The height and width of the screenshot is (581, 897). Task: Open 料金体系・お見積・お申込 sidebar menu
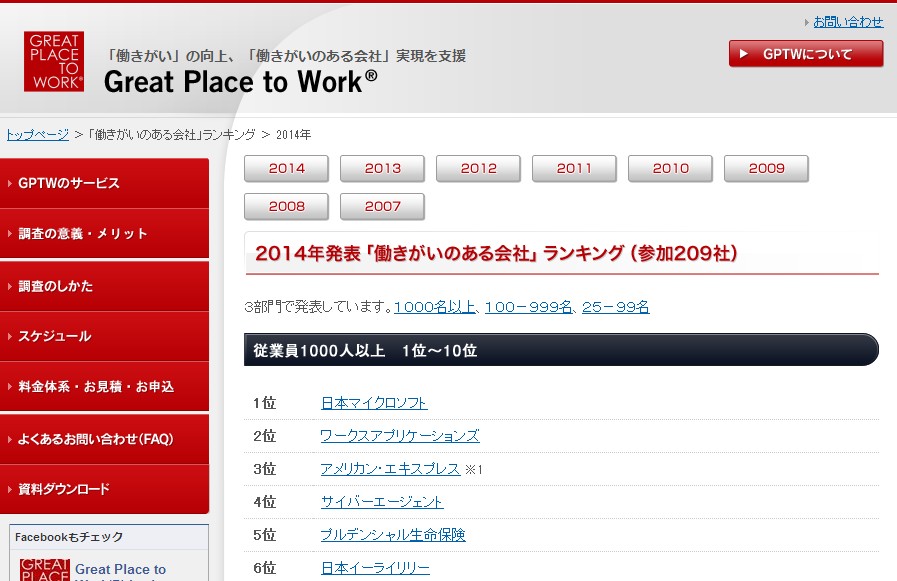pos(104,387)
